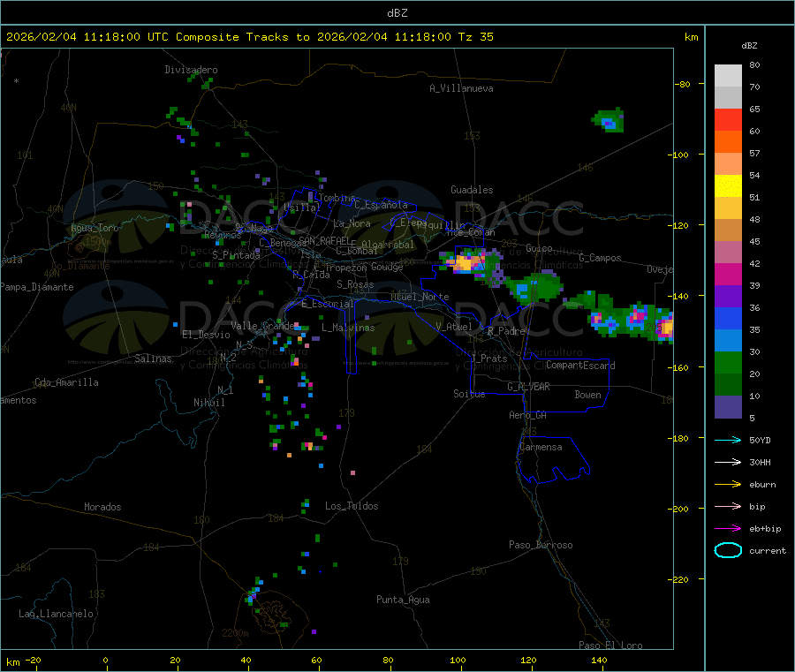The image size is (795, 672).
Task: Click the 35 dBZ blue swatch
Action: click(x=728, y=318)
